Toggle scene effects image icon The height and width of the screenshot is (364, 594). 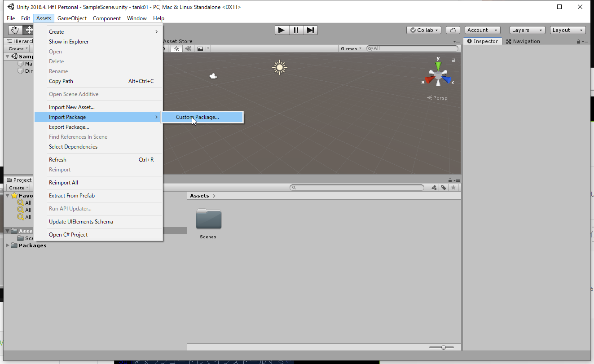[200, 48]
